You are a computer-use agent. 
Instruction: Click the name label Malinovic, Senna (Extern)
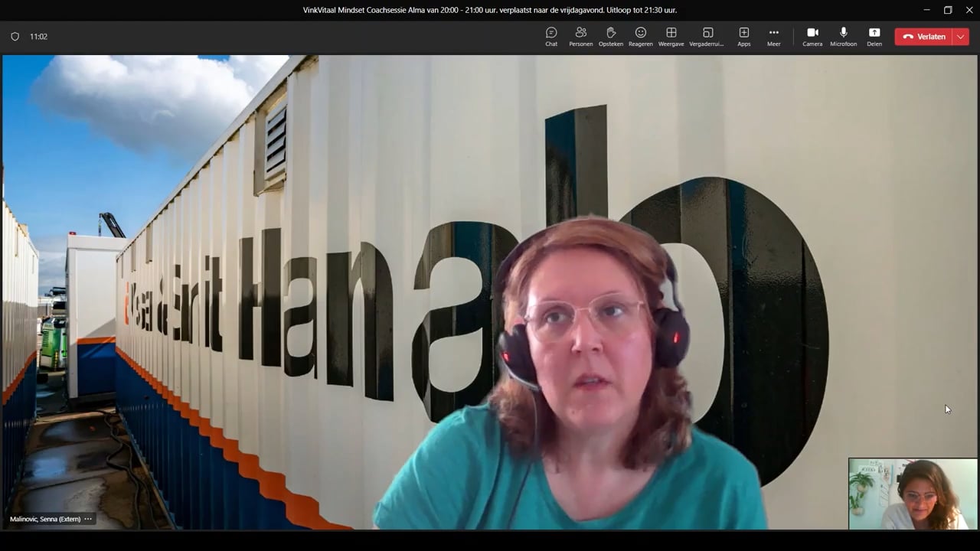tap(45, 519)
